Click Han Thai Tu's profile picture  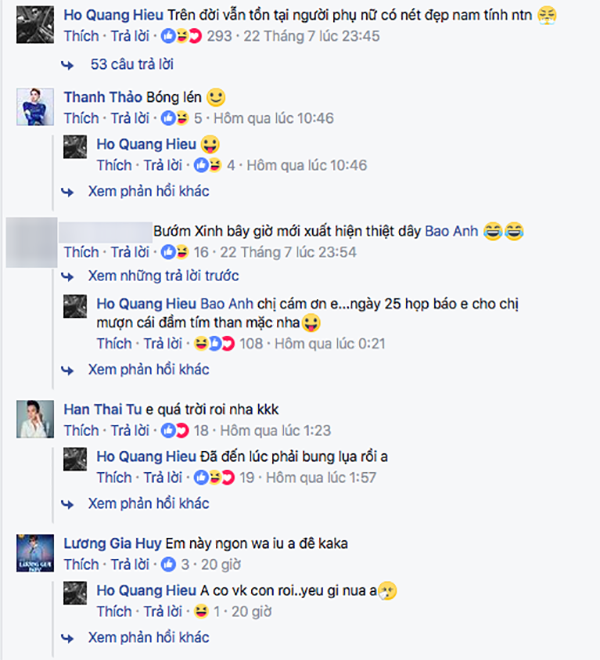point(35,419)
